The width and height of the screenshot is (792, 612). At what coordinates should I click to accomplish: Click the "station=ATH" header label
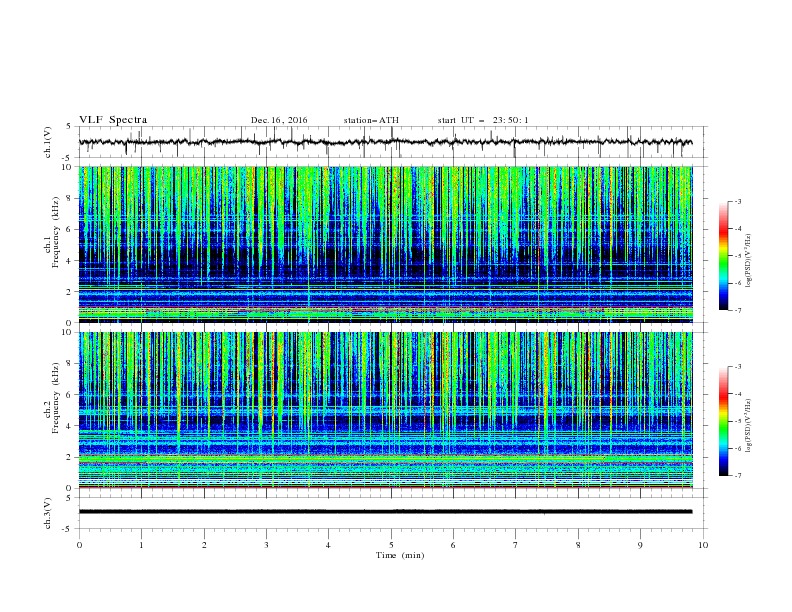[371, 120]
